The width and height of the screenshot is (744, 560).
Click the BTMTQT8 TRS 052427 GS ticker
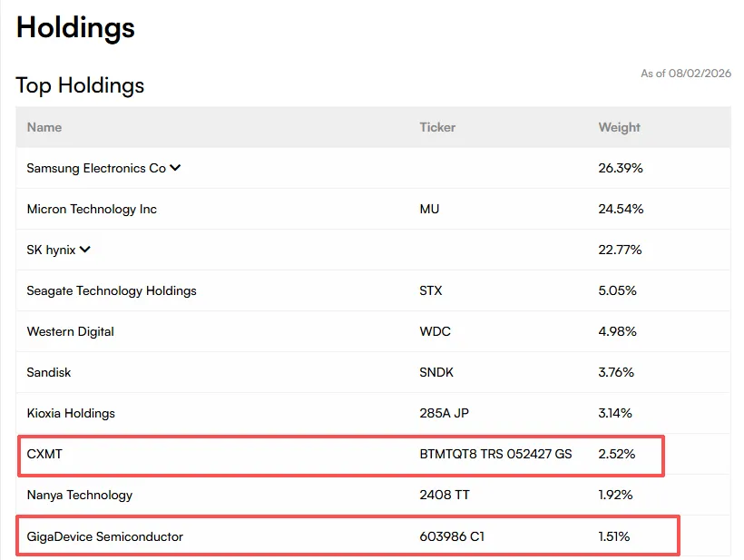pyautogui.click(x=495, y=454)
